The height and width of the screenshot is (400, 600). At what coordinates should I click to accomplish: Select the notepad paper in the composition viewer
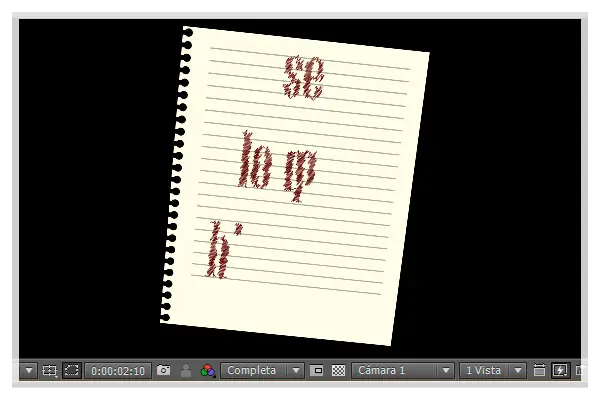click(x=295, y=186)
